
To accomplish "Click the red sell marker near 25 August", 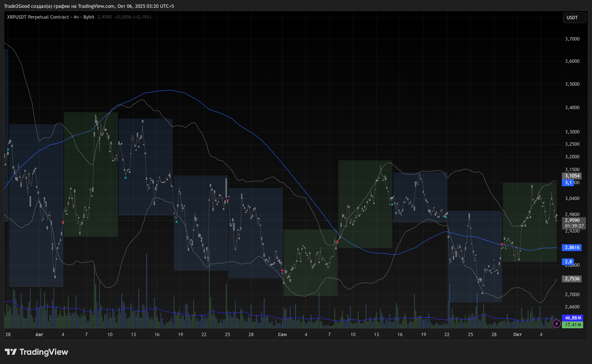I will tap(228, 200).
